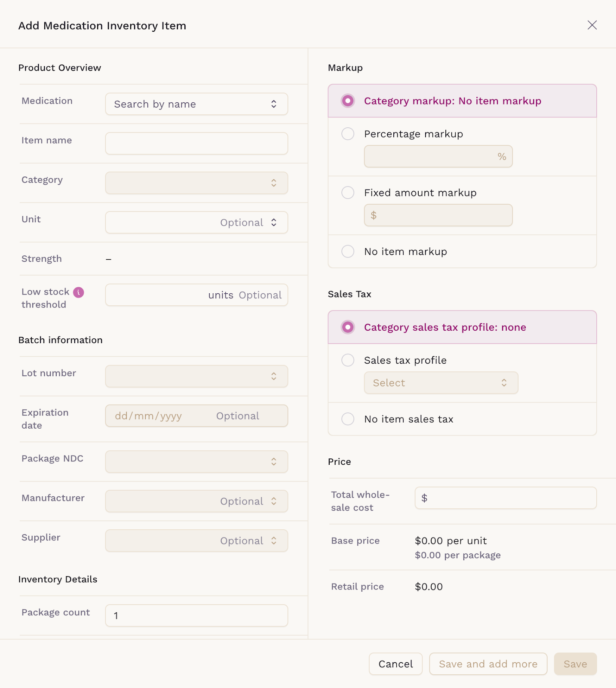
Task: Open the Manufacturer dropdown
Action: 196,501
